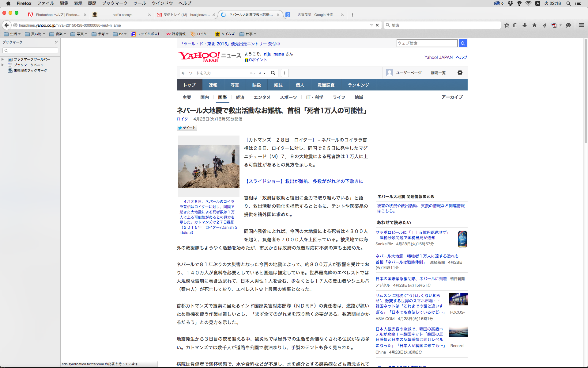
Task: Expand ブックマークメニュー tree item
Action: [x=3, y=65]
